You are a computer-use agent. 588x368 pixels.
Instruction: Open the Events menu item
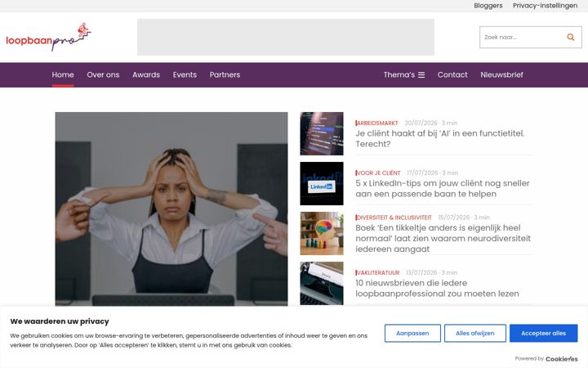185,74
